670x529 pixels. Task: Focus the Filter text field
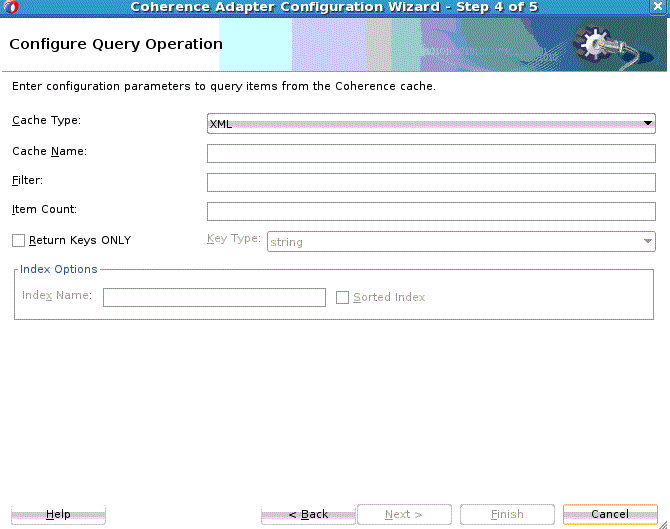[431, 182]
